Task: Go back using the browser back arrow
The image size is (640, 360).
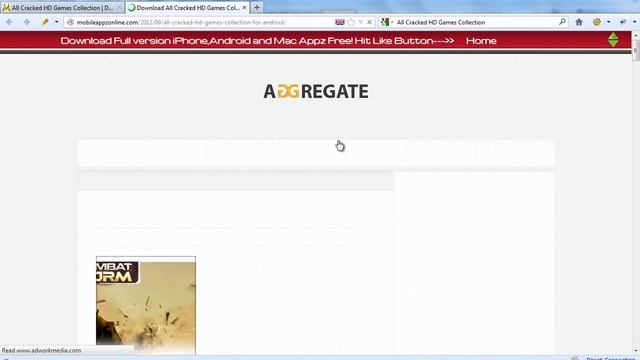Action: pyautogui.click(x=9, y=22)
